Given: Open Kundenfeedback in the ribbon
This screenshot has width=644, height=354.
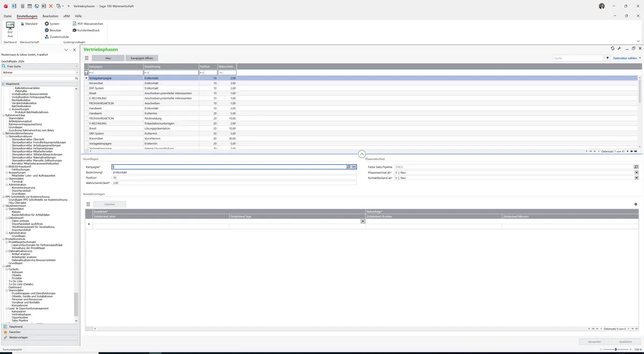Looking at the screenshot, I should (86, 30).
